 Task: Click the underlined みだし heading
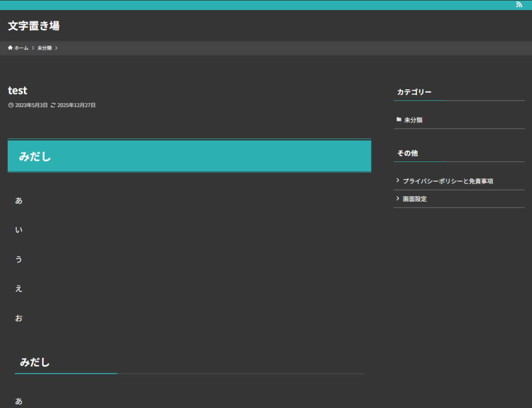35,362
